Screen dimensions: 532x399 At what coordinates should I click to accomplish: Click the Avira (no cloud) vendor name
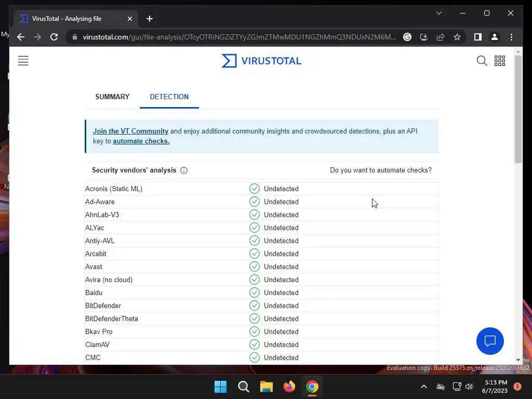pyautogui.click(x=109, y=280)
